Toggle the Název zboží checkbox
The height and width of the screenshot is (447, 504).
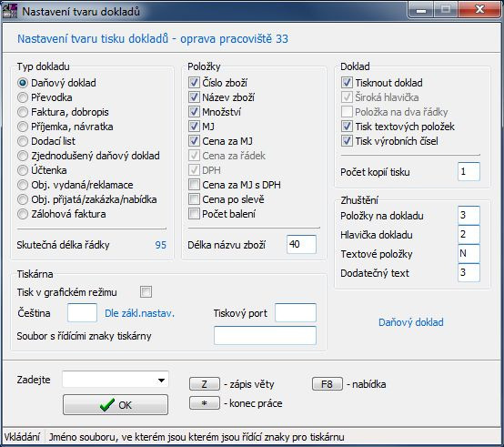(194, 97)
